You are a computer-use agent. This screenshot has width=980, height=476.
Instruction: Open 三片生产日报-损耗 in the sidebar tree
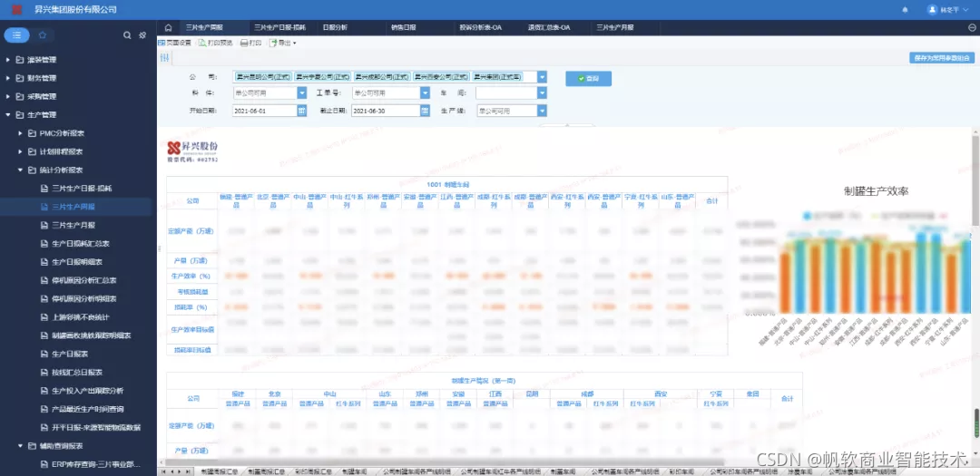click(82, 188)
